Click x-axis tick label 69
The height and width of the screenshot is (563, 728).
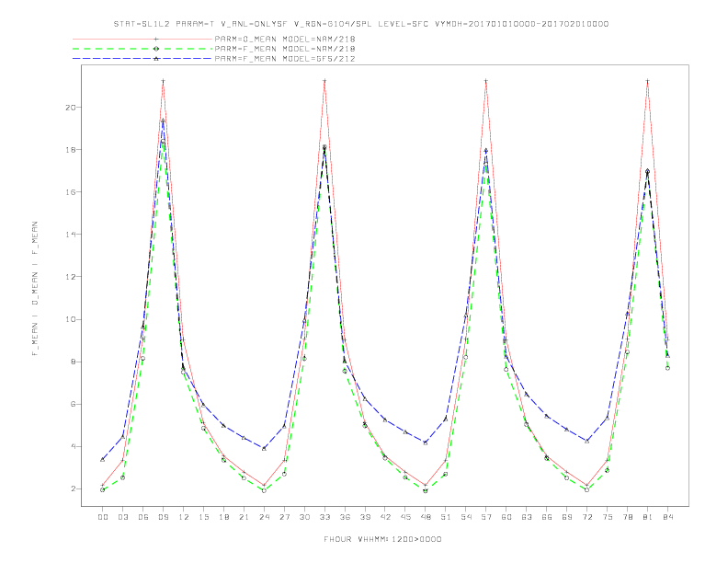pyautogui.click(x=567, y=517)
